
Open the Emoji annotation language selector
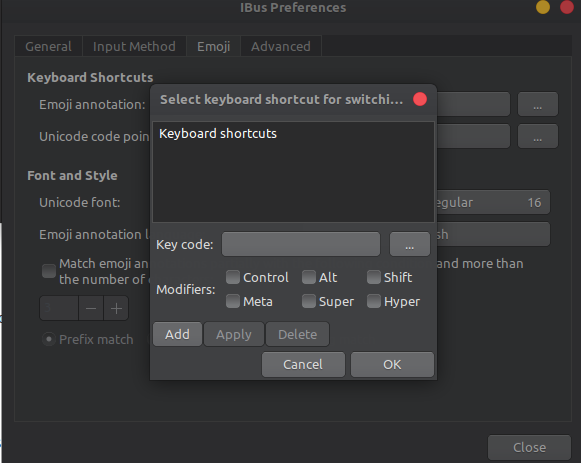point(493,234)
